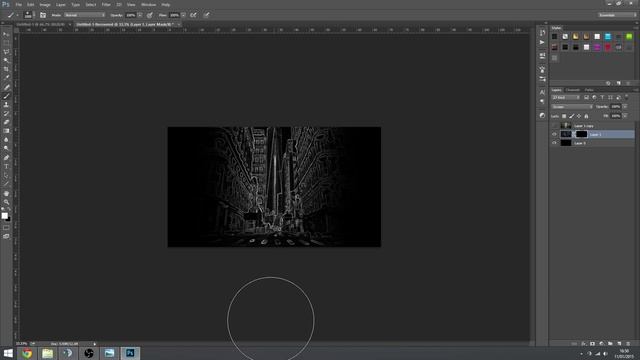The height and width of the screenshot is (360, 640).
Task: Open the Character panel icon
Action: 542,92
